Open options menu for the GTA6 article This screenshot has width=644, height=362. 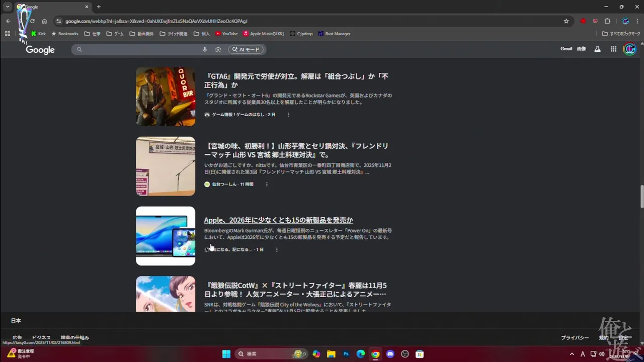click(288, 115)
